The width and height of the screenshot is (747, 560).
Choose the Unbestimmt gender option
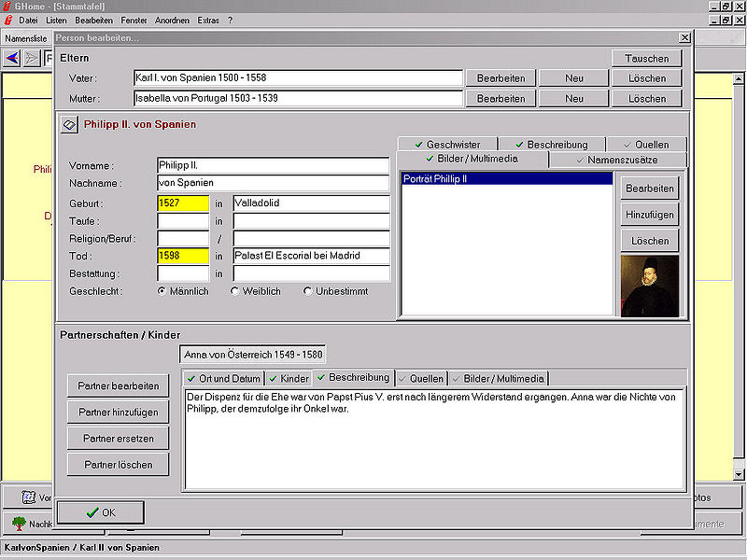307,291
